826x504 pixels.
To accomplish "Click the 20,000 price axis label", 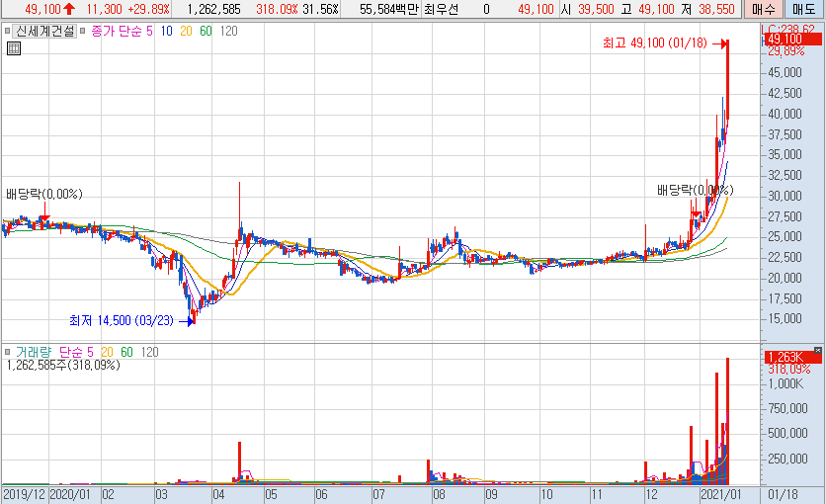I will (785, 278).
